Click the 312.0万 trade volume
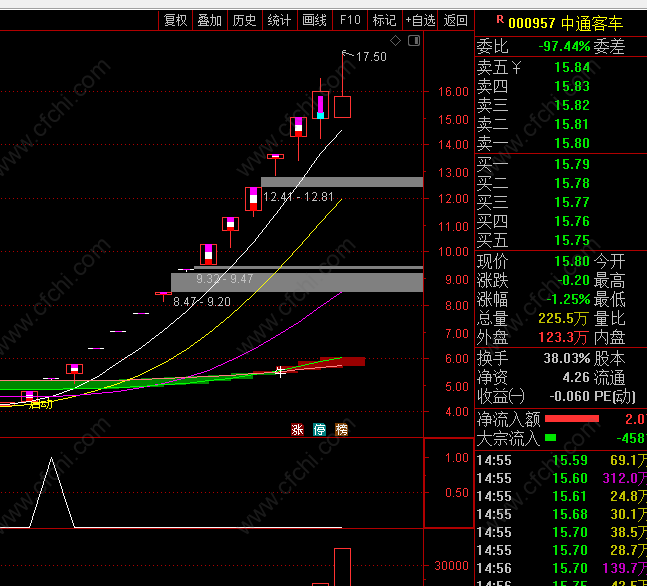This screenshot has height=586, width=647. point(624,478)
